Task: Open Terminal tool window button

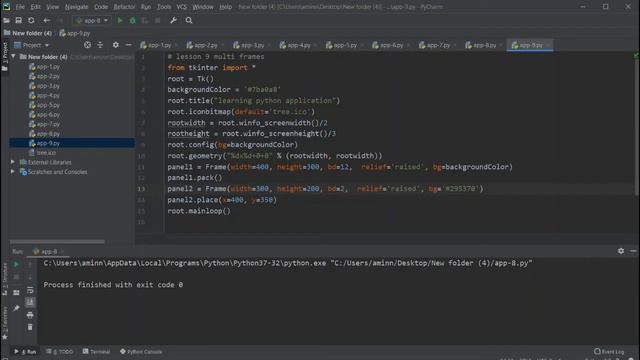Action: [x=96, y=351]
